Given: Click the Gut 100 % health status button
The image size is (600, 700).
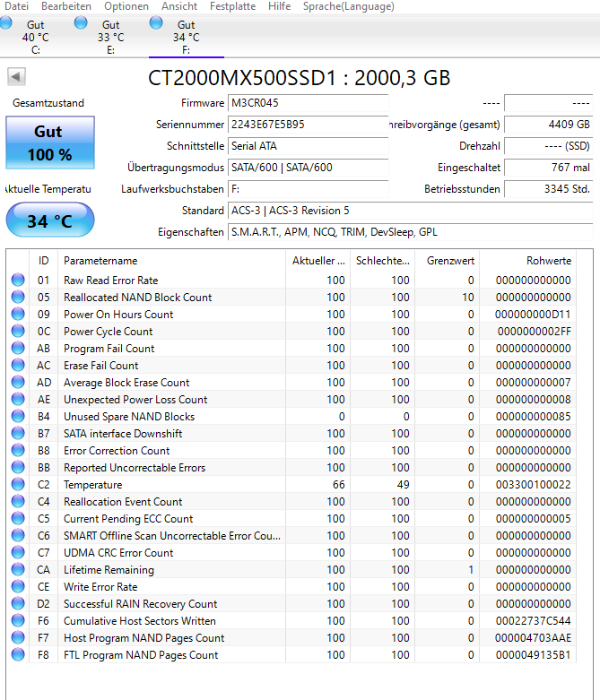Looking at the screenshot, I should [x=50, y=143].
